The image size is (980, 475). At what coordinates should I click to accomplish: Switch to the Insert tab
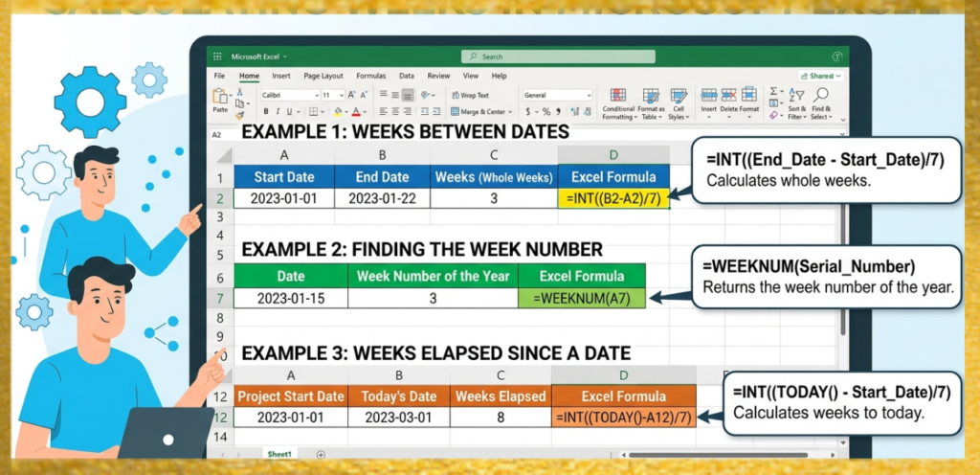coord(281,76)
